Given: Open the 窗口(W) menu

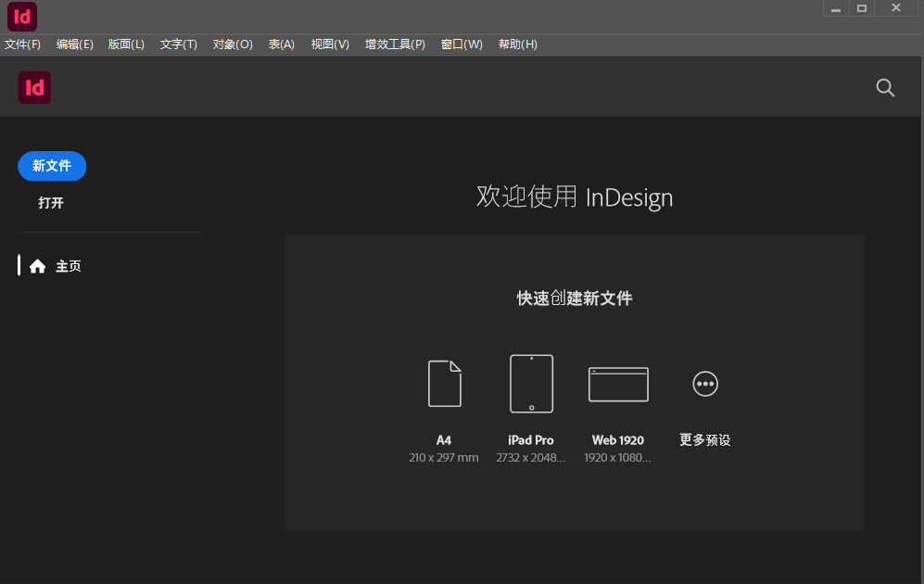Looking at the screenshot, I should pos(462,44).
